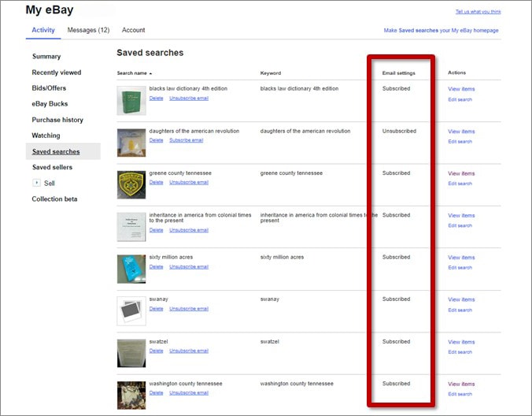
Task: Open Bids/Offers in sidebar
Action: point(49,88)
